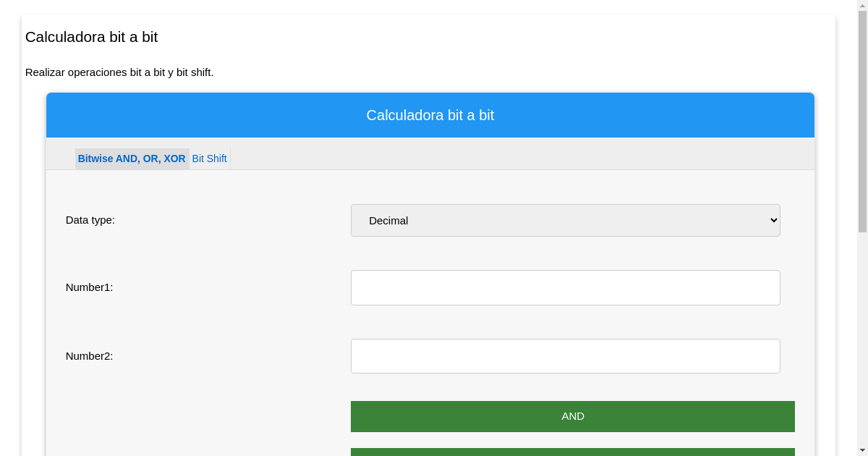Click the arrow on the Decimal selector
The height and width of the screenshot is (456, 868).
(x=773, y=220)
